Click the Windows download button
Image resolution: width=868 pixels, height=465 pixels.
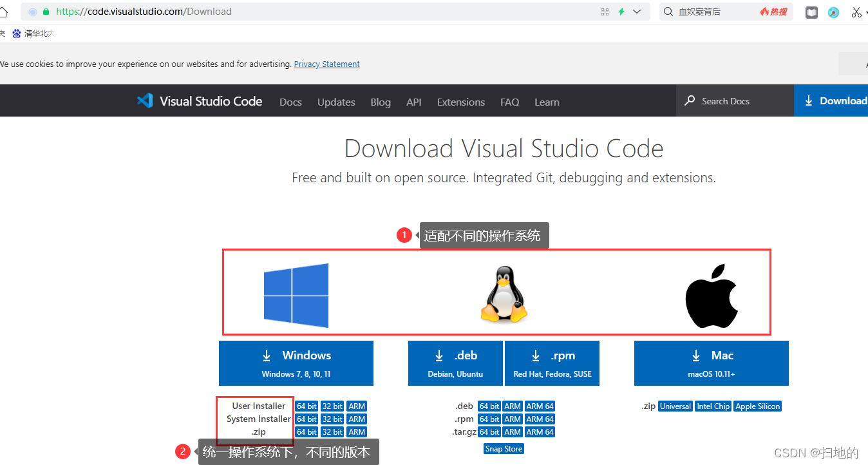click(296, 363)
